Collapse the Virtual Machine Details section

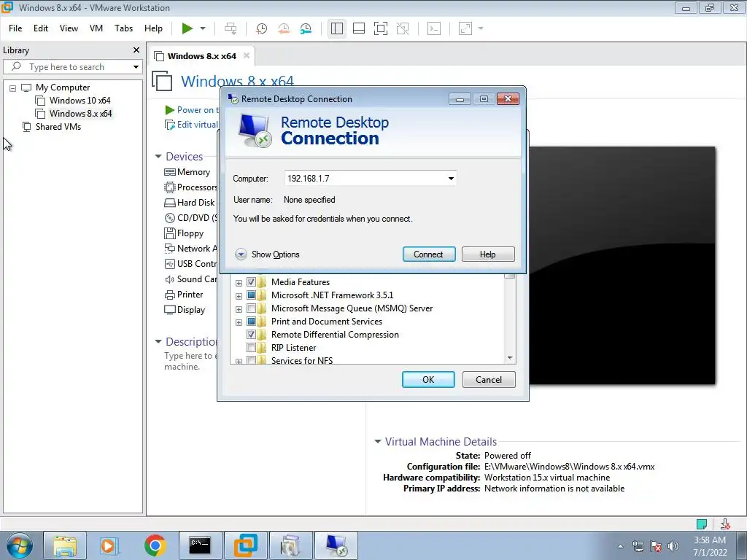tap(378, 441)
